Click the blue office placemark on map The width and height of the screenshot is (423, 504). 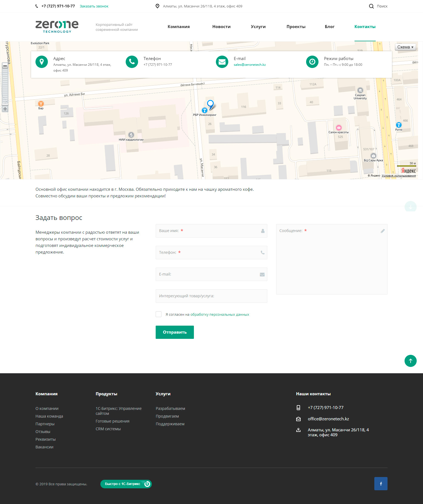click(x=210, y=105)
